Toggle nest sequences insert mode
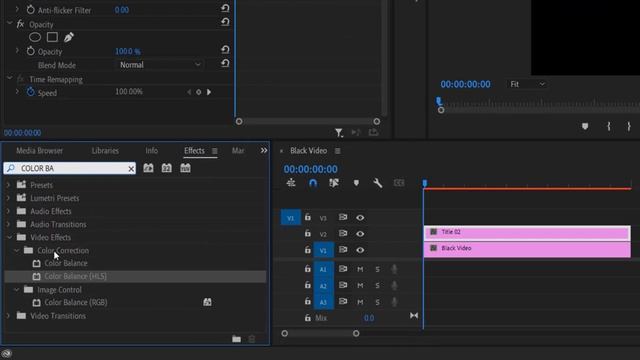 (x=291, y=183)
